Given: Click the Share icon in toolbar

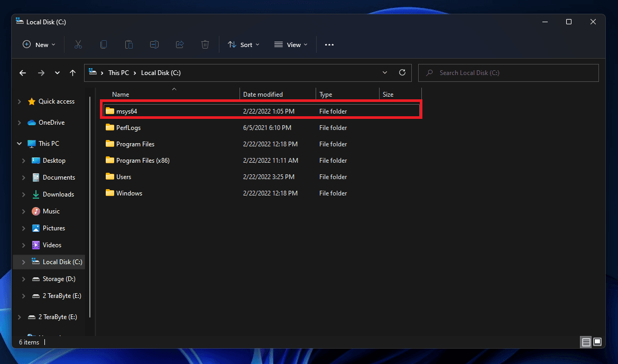Looking at the screenshot, I should click(x=180, y=44).
